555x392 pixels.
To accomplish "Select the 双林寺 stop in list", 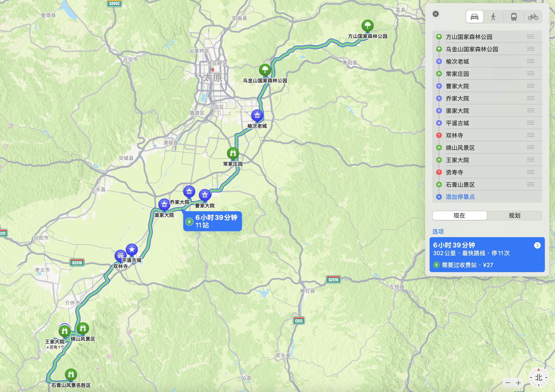I will tap(454, 136).
